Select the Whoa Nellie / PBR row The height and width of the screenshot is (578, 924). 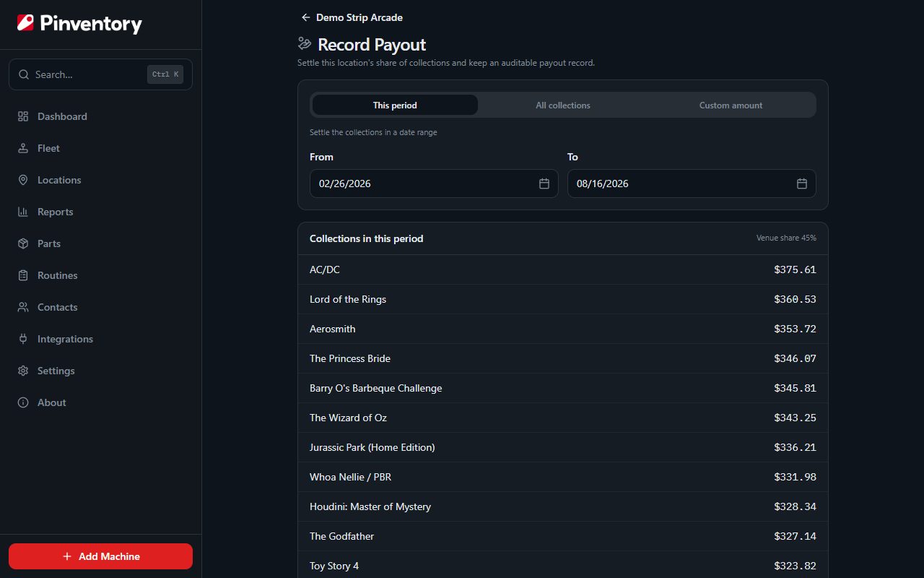[x=563, y=477]
